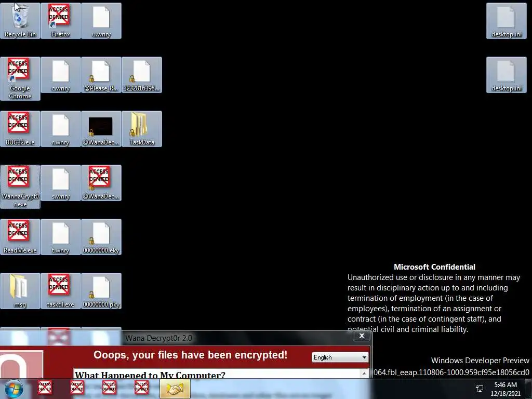532x399 pixels.
Task: Select the c.wnry file icon
Action: coord(60,75)
